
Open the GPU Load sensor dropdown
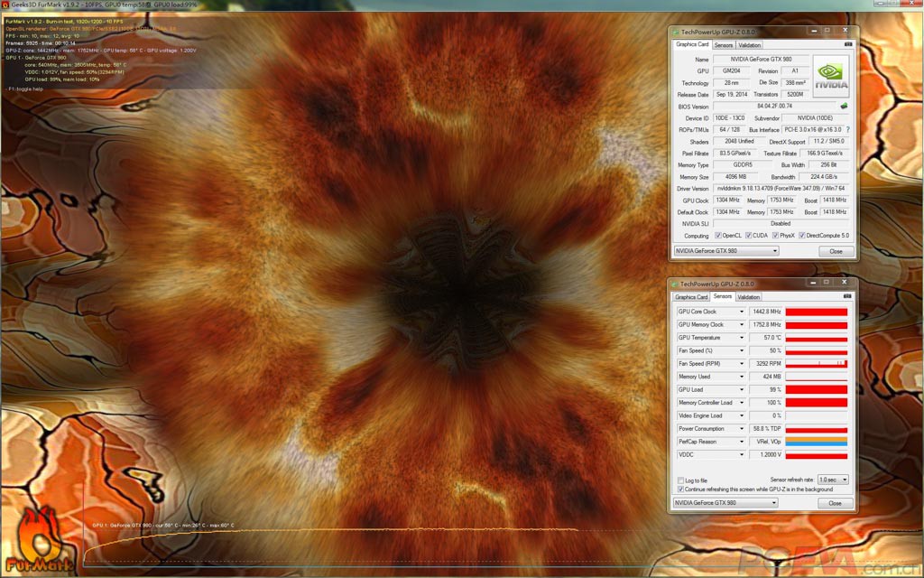(742, 389)
